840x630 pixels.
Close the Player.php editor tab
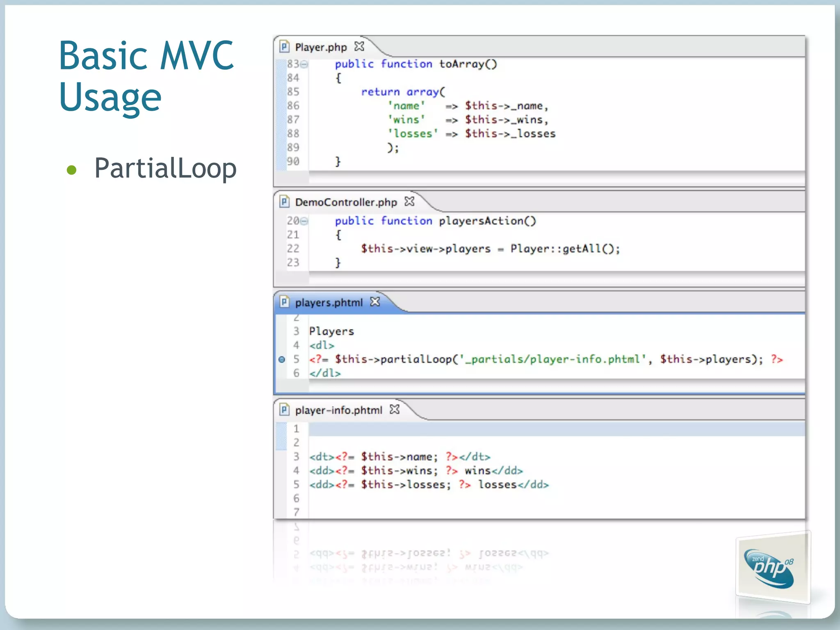[359, 46]
